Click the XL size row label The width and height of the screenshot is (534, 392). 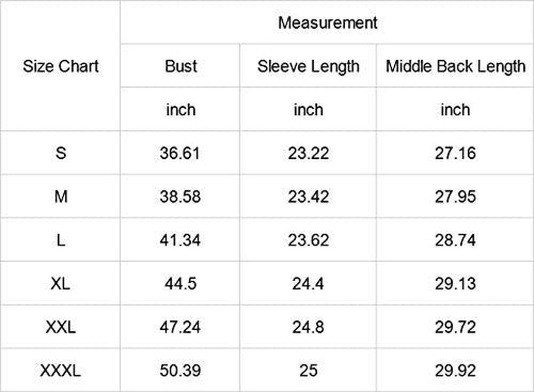61,284
